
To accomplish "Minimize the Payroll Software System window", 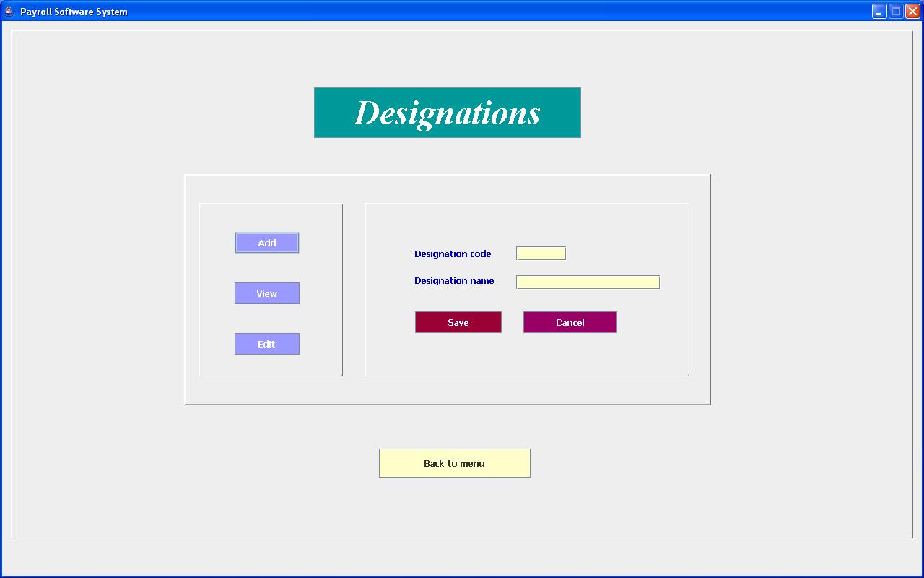I will 879,12.
